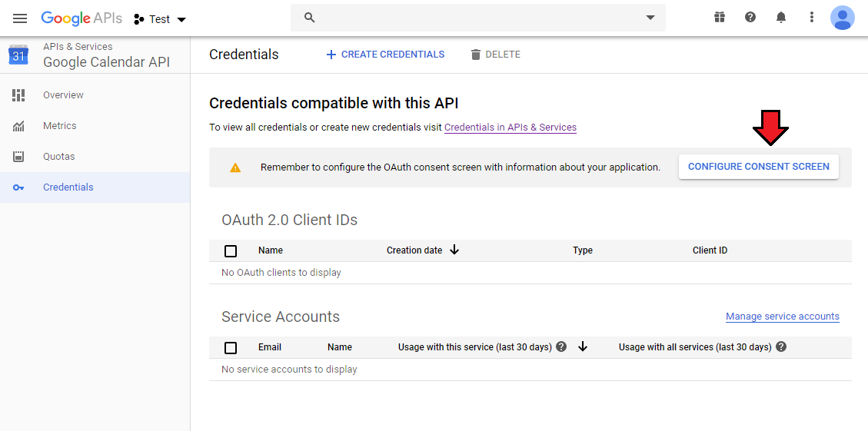Sort by Creation date column header
The image size is (868, 431).
pos(414,250)
